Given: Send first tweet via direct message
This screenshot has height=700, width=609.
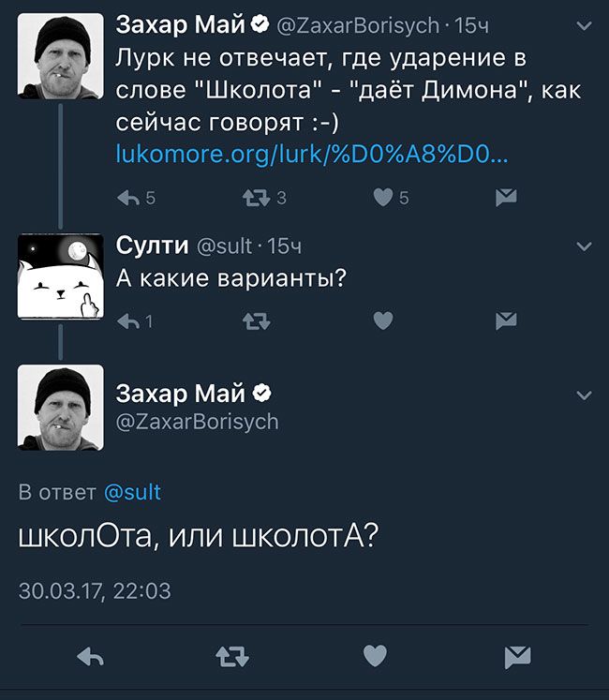Looking at the screenshot, I should point(506,197).
